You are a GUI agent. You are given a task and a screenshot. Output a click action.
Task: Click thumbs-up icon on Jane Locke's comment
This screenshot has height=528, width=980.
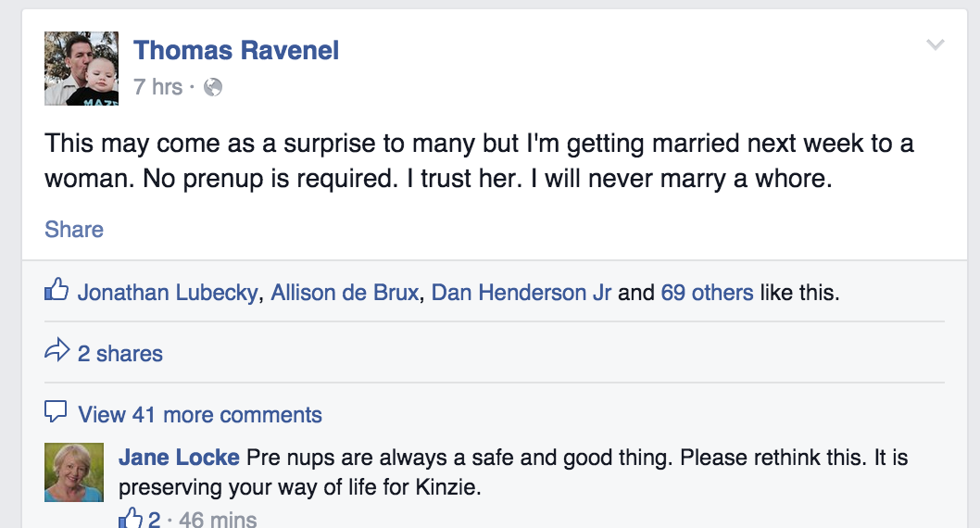pos(131,519)
